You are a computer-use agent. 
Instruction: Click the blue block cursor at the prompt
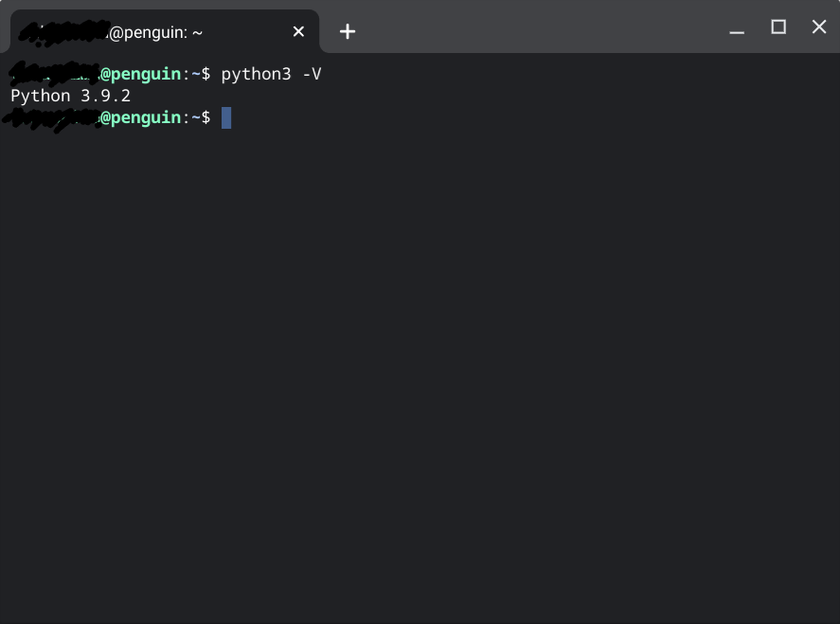coord(226,117)
